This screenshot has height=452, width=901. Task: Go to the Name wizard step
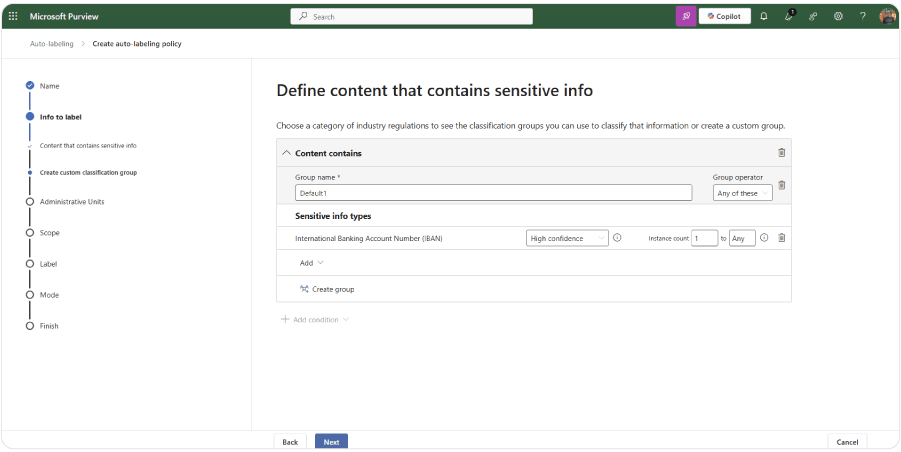click(49, 86)
